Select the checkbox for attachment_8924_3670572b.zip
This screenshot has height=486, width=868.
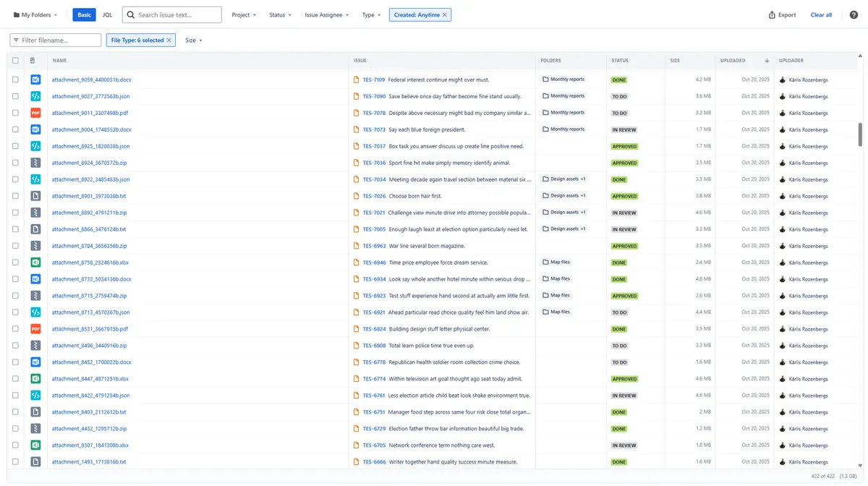15,163
